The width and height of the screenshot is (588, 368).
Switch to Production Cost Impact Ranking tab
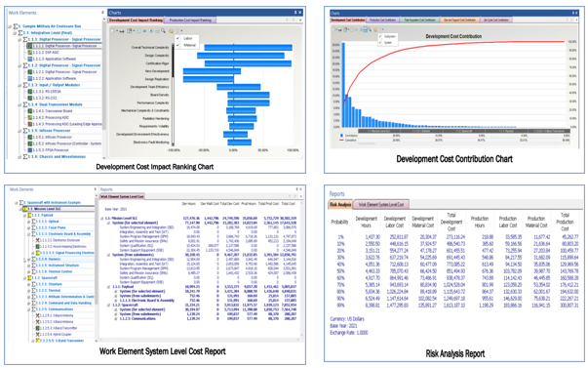coord(190,20)
